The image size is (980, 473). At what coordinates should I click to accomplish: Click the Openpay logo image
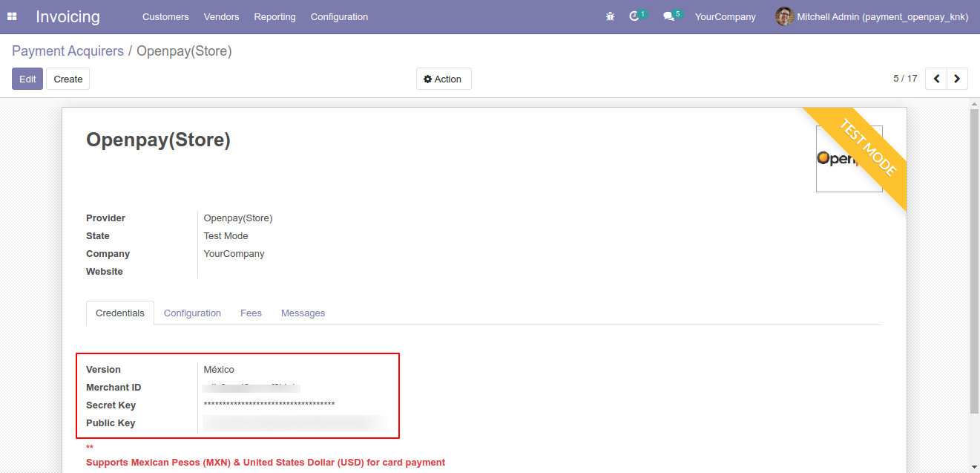coord(849,159)
